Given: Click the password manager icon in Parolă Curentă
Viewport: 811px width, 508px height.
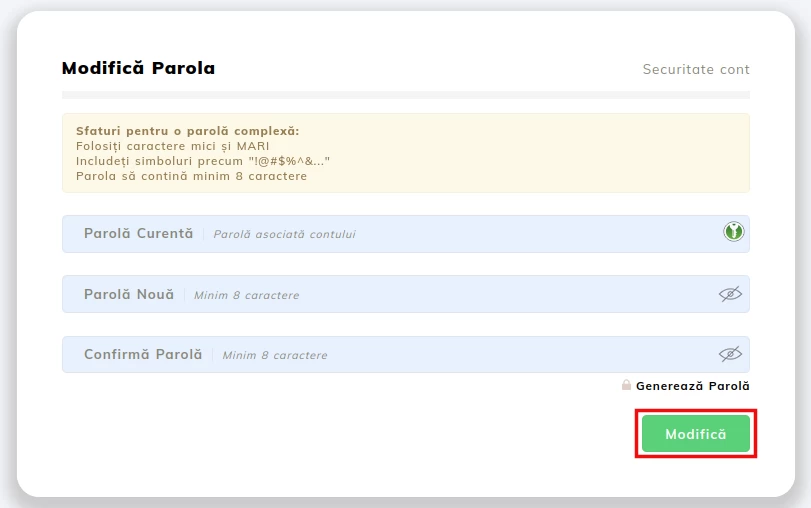Looking at the screenshot, I should (x=734, y=233).
